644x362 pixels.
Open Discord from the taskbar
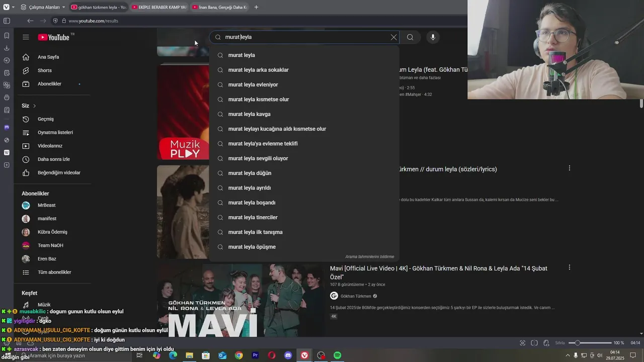pyautogui.click(x=288, y=355)
